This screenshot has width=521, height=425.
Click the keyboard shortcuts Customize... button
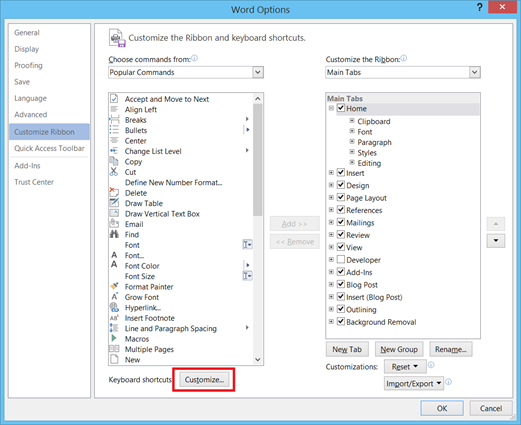coord(204,380)
